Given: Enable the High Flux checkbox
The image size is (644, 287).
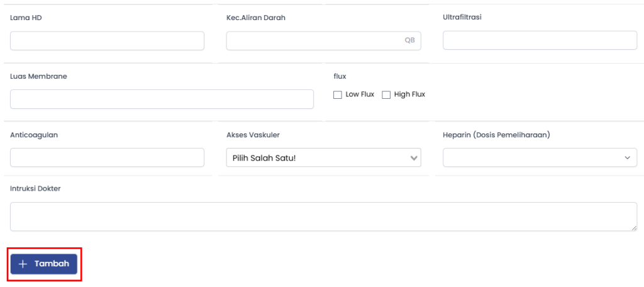Looking at the screenshot, I should 386,94.
